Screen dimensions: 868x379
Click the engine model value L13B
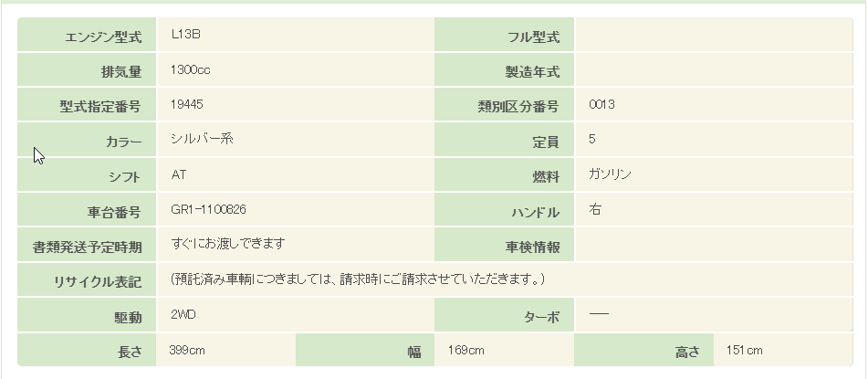pos(185,35)
